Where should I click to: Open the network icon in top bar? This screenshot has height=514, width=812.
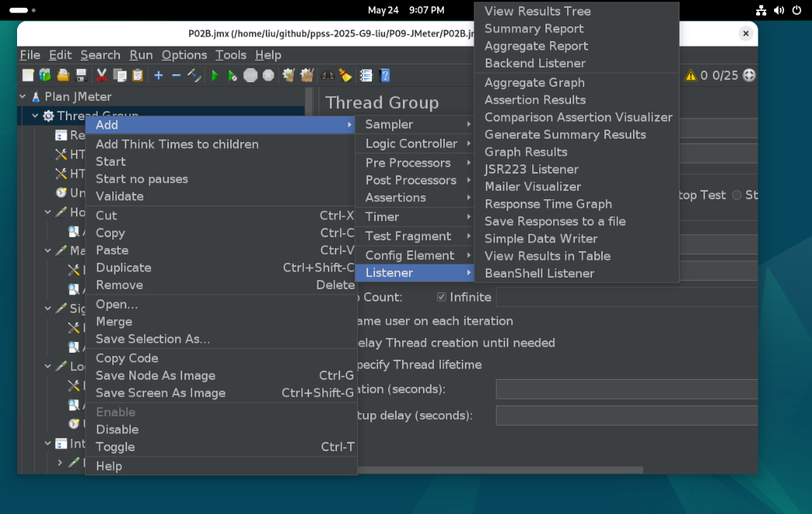761,10
